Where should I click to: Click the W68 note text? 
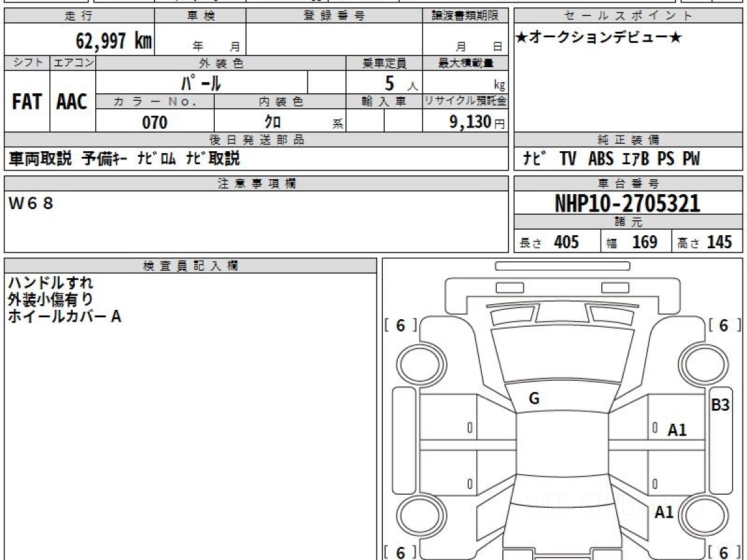31,203
